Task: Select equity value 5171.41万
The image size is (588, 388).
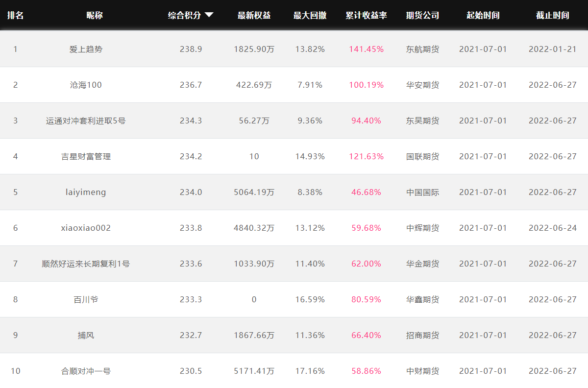Action: click(254, 371)
